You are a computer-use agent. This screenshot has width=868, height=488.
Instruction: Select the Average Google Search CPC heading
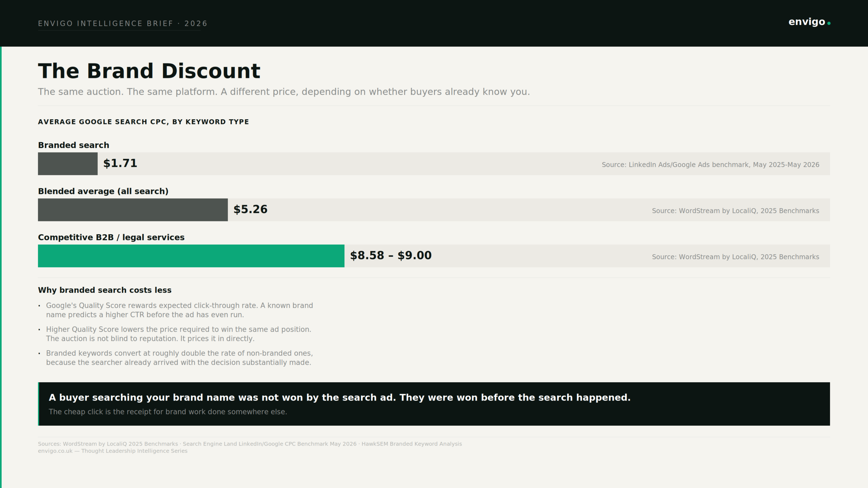(x=143, y=122)
